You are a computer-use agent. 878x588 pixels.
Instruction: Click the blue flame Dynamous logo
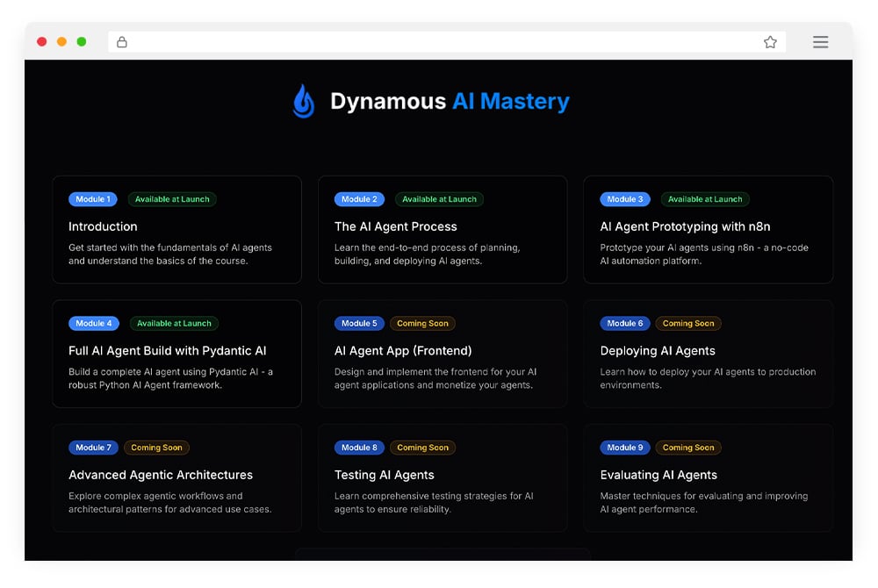point(304,101)
